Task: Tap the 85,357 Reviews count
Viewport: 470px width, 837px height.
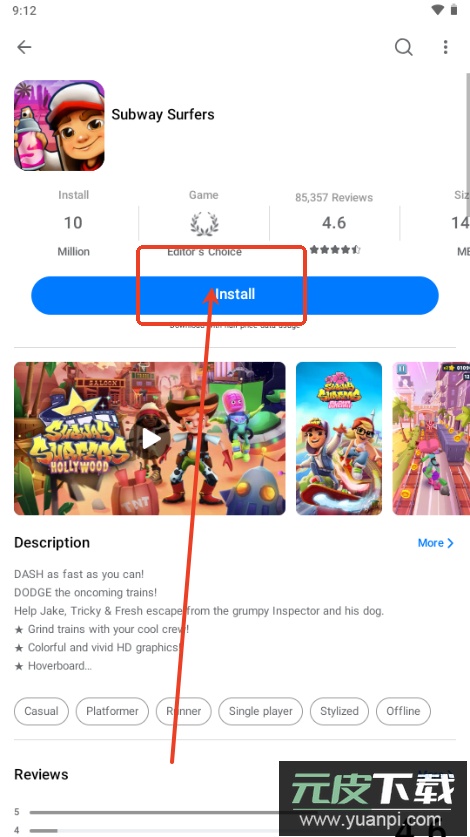Action: (x=334, y=198)
